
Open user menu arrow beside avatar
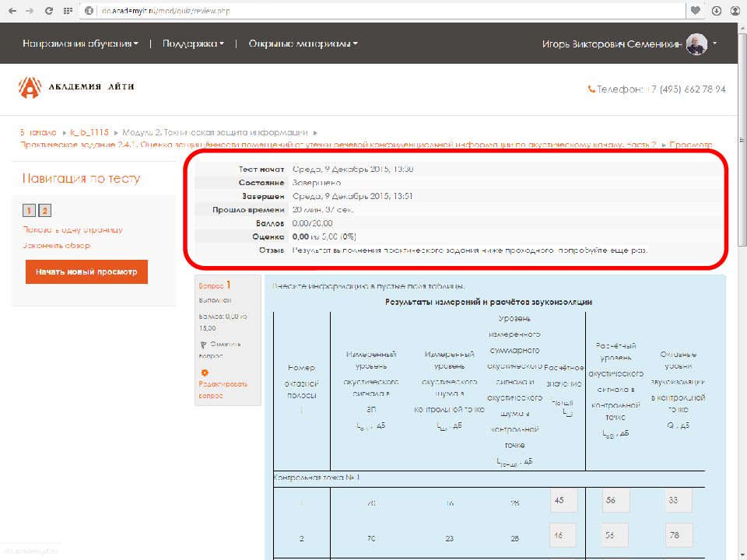click(x=715, y=44)
